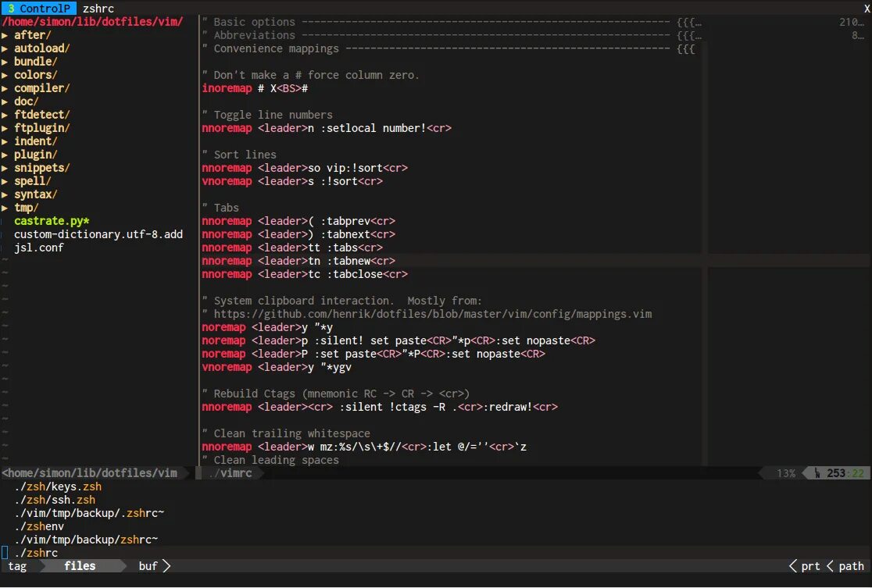Image resolution: width=872 pixels, height=588 pixels.
Task: Select CtrlP buf mode
Action: (x=148, y=566)
